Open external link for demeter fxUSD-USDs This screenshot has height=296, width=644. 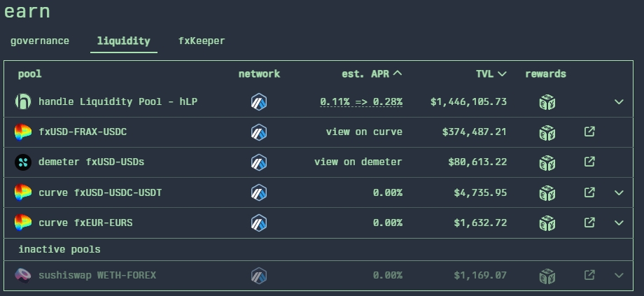[x=589, y=162]
